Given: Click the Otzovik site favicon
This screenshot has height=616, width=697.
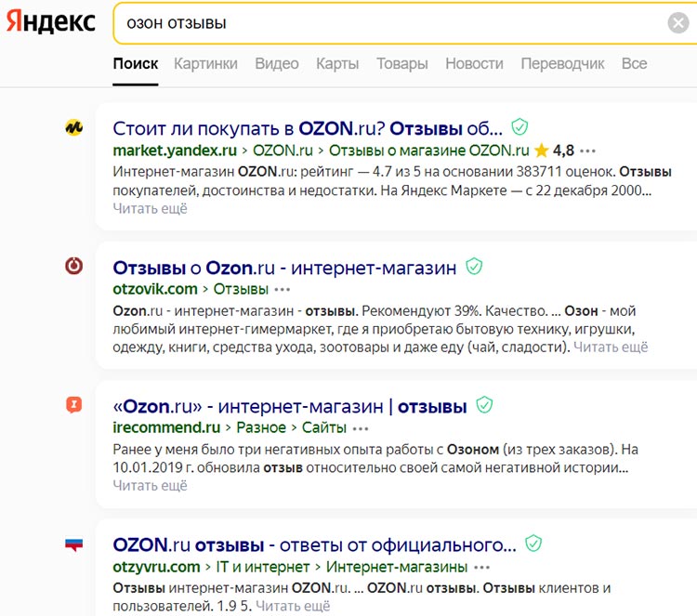Looking at the screenshot, I should [74, 267].
